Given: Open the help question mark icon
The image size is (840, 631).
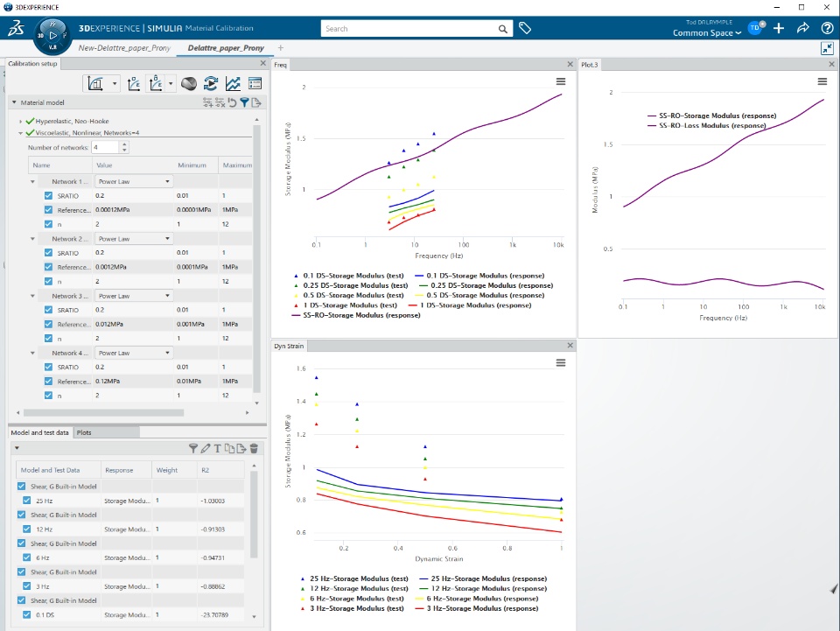Looking at the screenshot, I should coord(827,28).
